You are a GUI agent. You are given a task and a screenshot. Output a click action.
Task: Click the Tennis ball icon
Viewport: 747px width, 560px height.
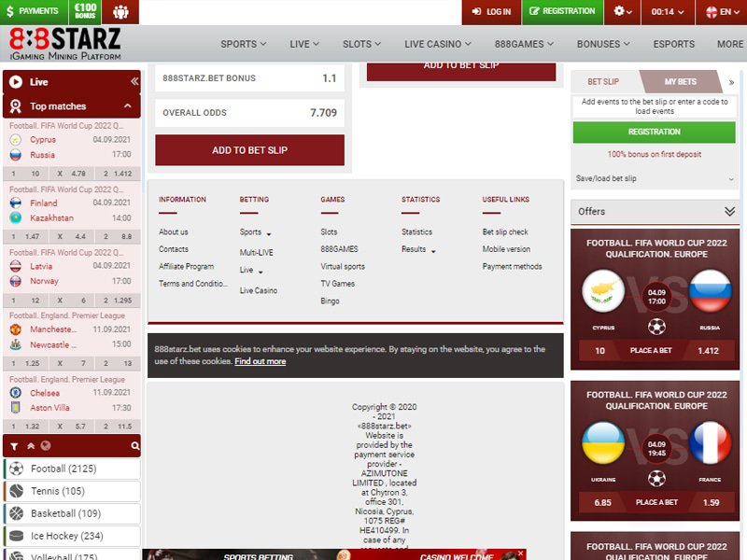[x=17, y=491]
